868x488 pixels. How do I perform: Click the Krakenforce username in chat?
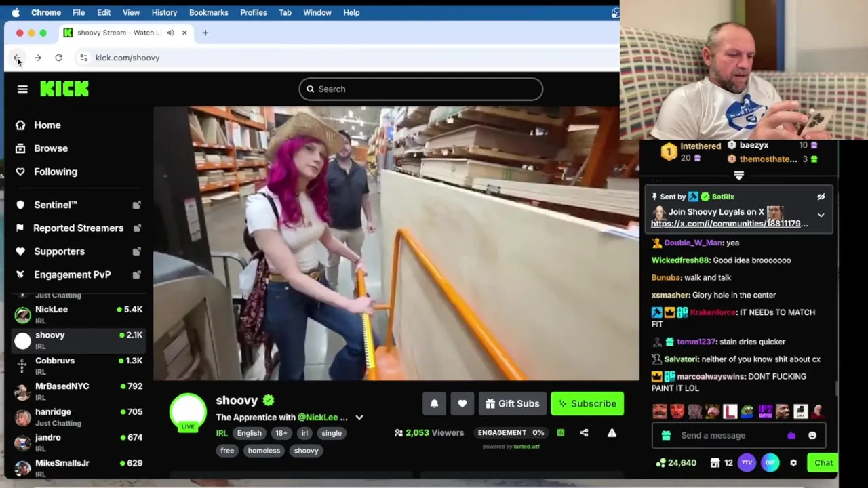click(713, 312)
